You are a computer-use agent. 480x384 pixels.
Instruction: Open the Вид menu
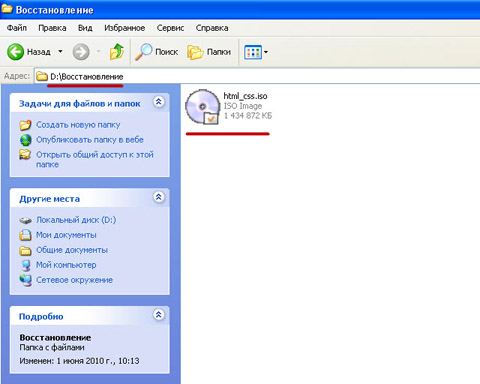point(85,28)
